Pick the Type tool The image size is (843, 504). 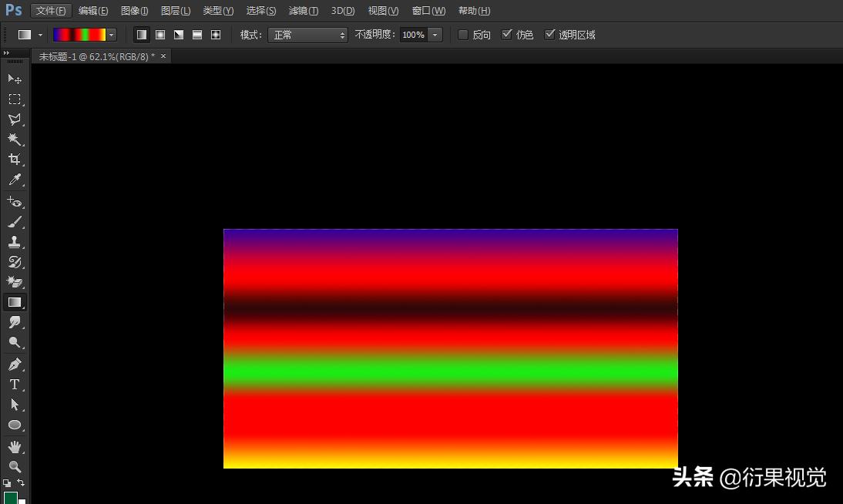click(x=15, y=385)
